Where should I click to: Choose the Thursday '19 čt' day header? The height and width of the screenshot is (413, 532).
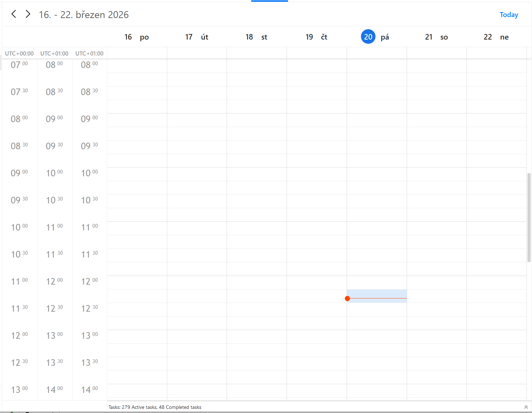click(x=316, y=37)
